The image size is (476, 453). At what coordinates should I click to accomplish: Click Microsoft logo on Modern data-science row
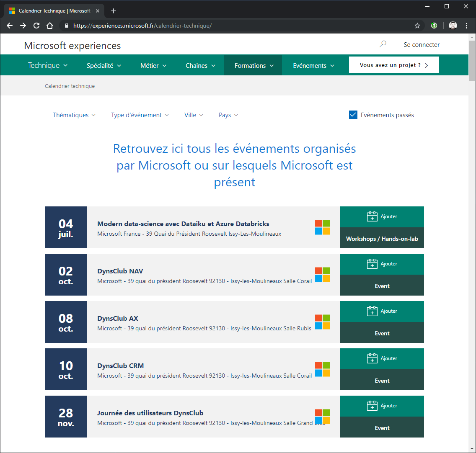(x=322, y=227)
